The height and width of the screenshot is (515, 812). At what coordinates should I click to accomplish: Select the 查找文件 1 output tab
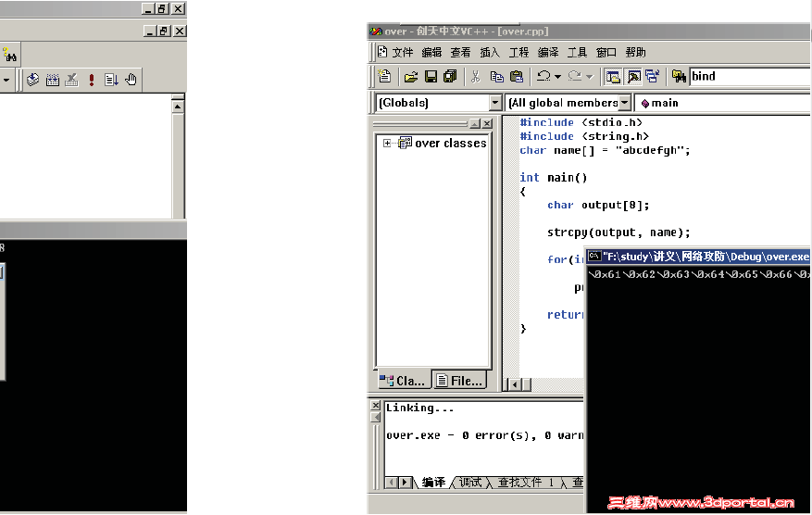pos(526,483)
